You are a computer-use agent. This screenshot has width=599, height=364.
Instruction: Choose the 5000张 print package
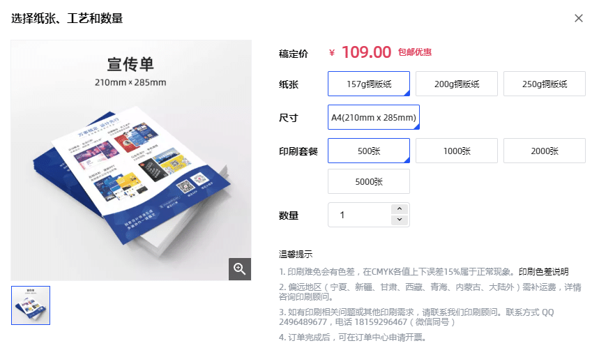pos(369,181)
